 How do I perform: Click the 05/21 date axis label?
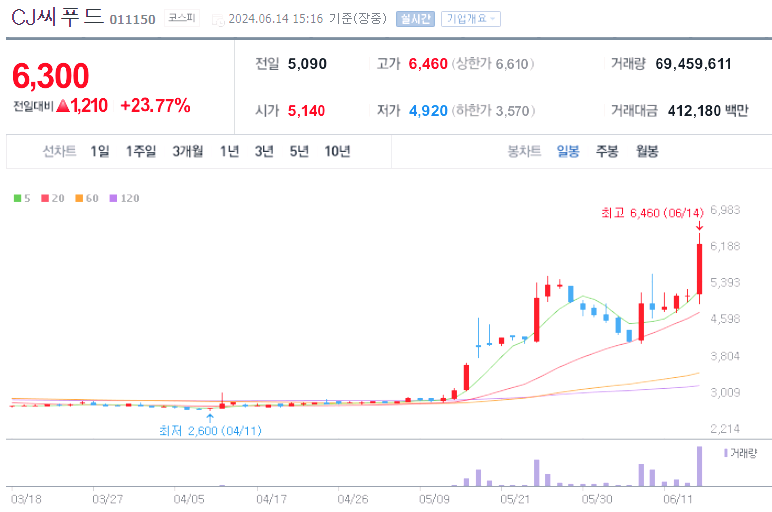point(515,499)
